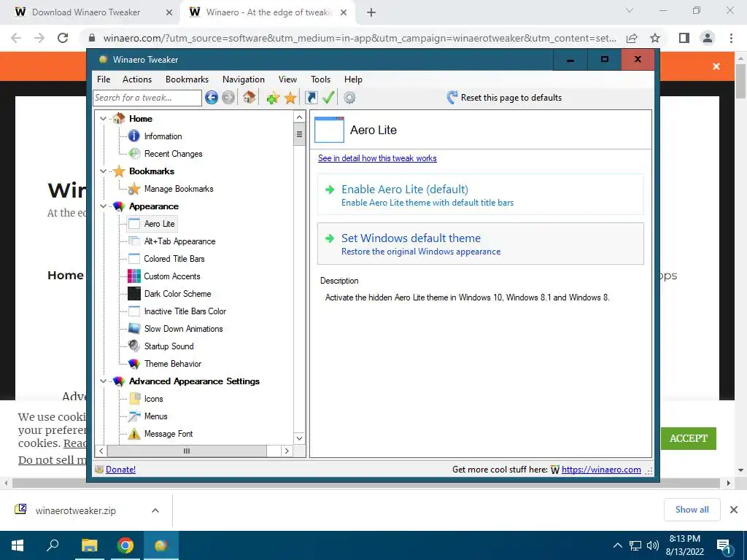Viewport: 747px width, 560px height.
Task: Select Theme Behavior tweak
Action: tap(172, 364)
